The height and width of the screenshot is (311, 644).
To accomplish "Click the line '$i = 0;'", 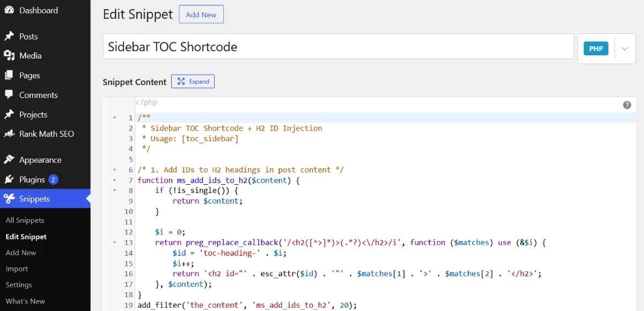I will [x=170, y=232].
